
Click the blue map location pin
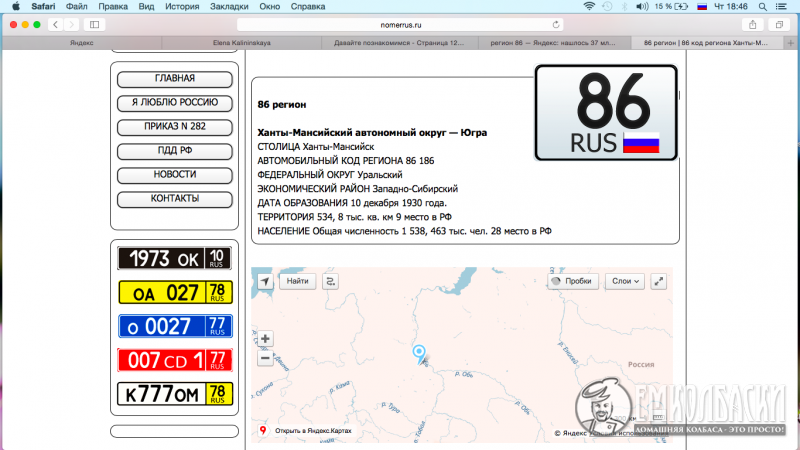[x=419, y=354]
